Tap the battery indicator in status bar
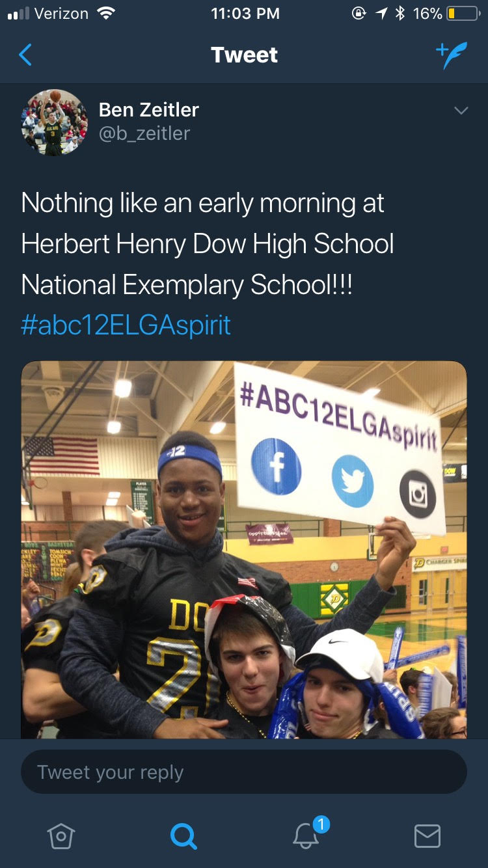This screenshot has height=868, width=488. pyautogui.click(x=463, y=14)
